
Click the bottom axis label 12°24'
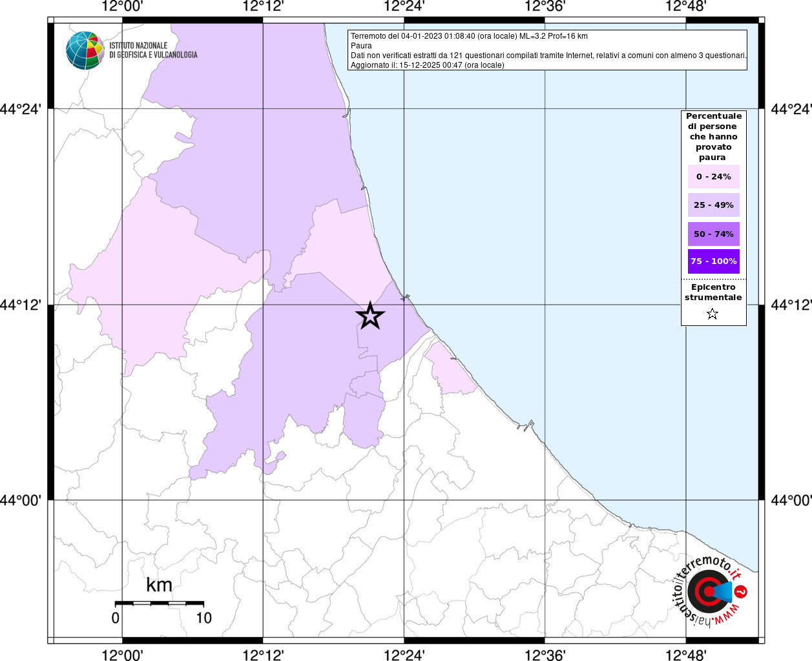point(404,655)
